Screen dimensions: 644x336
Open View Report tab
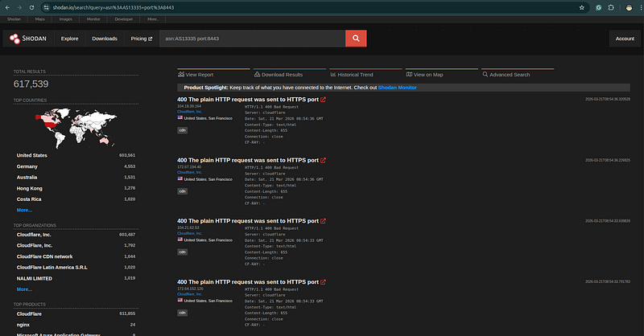196,75
